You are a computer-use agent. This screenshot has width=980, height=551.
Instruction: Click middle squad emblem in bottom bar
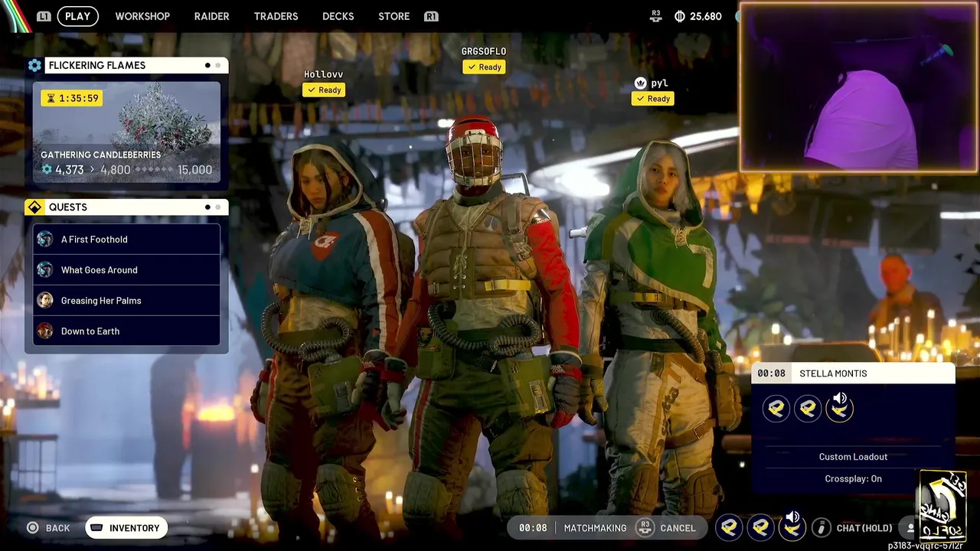point(760,527)
